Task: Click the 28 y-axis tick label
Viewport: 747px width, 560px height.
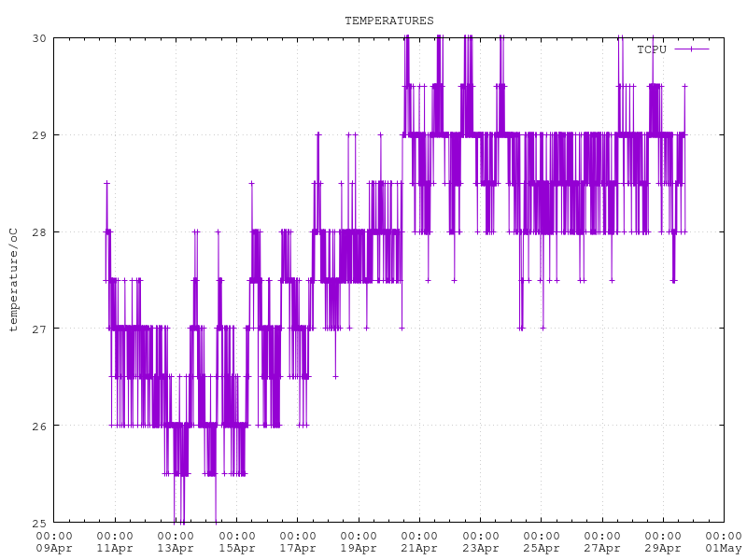Action: click(x=38, y=231)
